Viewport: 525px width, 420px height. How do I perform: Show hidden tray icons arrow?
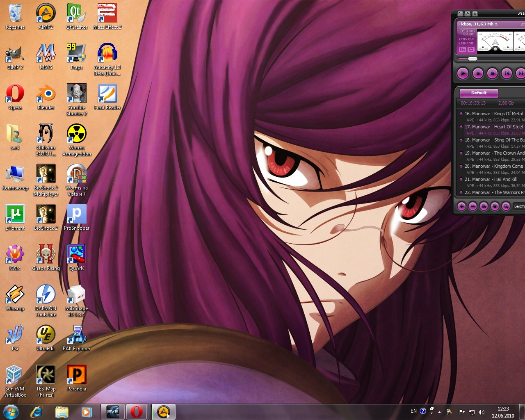pyautogui.click(x=439, y=411)
